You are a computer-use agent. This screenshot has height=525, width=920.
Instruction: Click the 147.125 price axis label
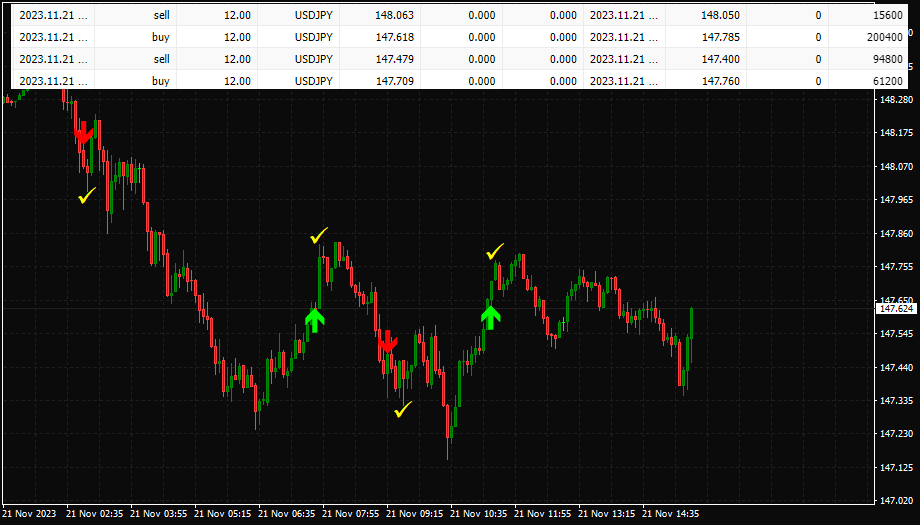pos(896,468)
